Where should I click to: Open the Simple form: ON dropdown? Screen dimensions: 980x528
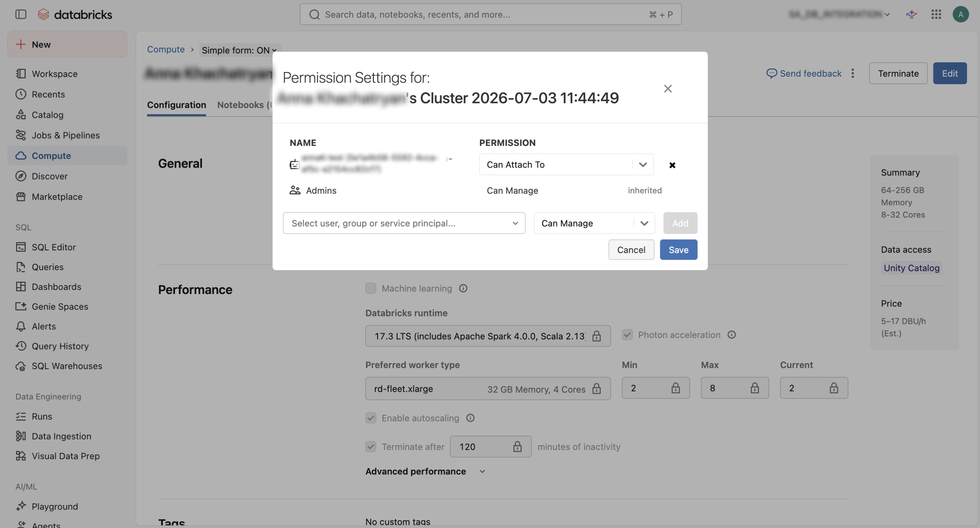(x=239, y=50)
